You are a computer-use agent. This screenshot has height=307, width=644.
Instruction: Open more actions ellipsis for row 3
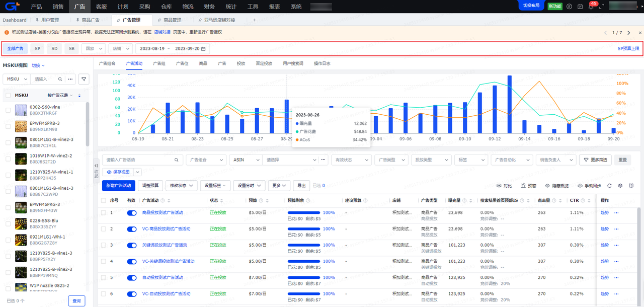coord(616,245)
